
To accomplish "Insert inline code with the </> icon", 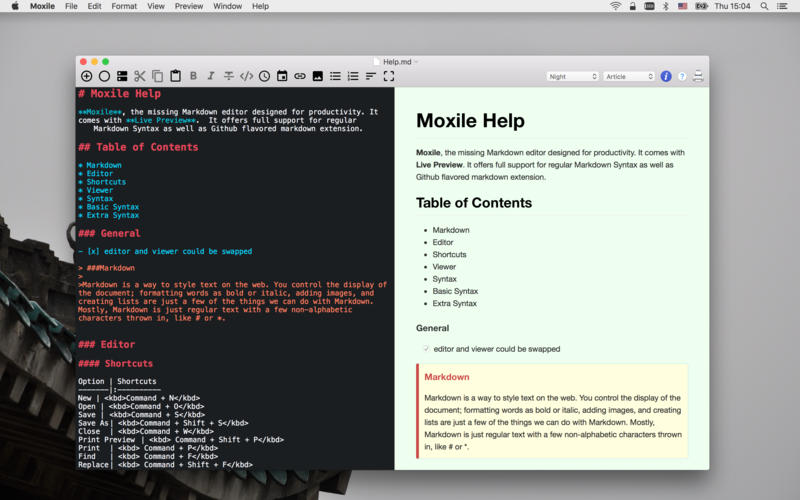I will (246, 76).
